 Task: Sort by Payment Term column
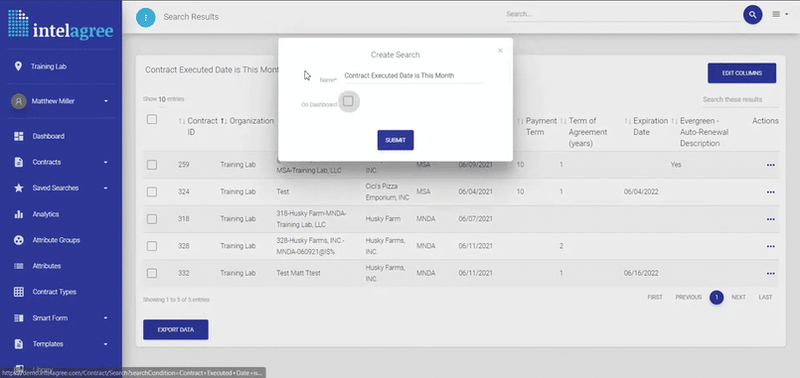[x=520, y=121]
